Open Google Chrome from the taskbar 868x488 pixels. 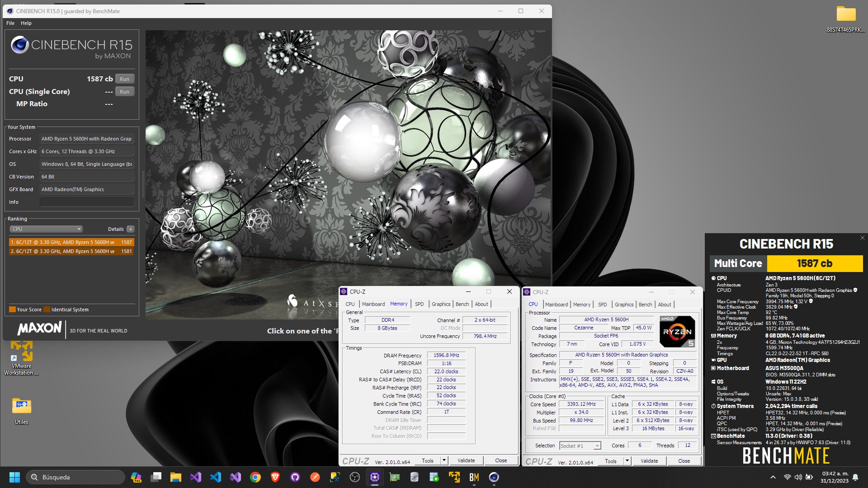click(255, 477)
